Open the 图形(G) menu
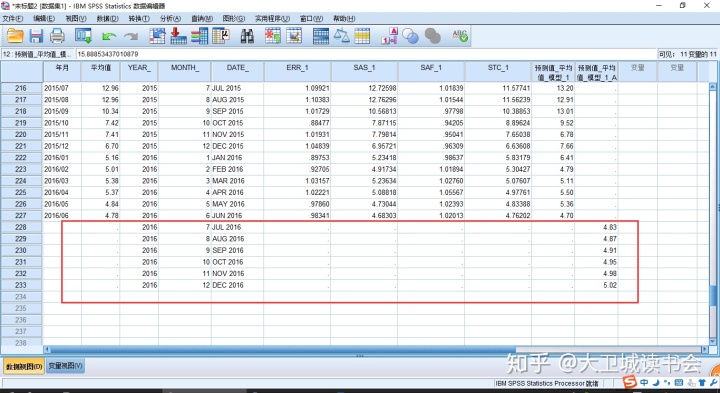 [x=234, y=18]
